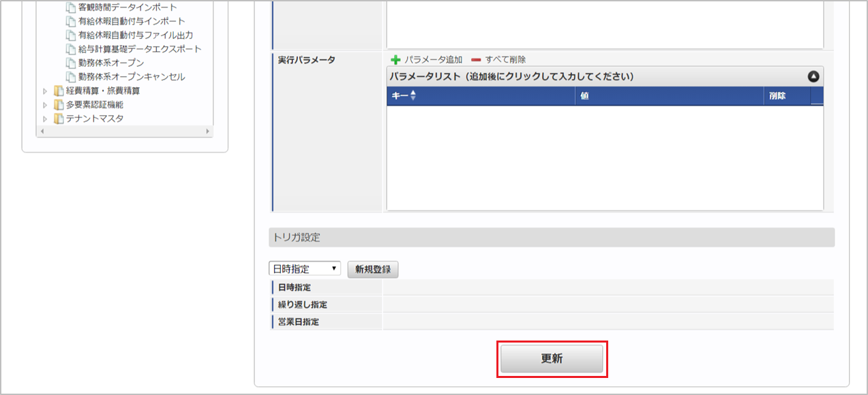The width and height of the screenshot is (868, 395).
Task: Open the 経費精算・旅費精算 tree folder label
Action: [103, 91]
